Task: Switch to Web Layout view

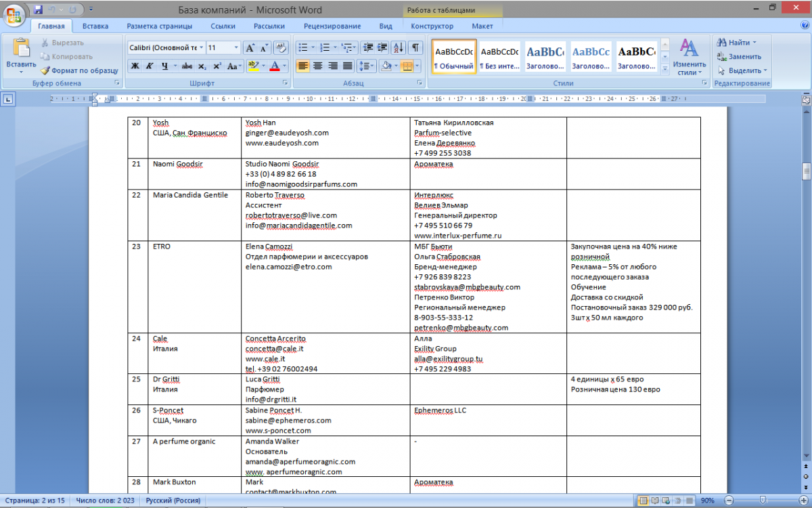Action: (666, 501)
